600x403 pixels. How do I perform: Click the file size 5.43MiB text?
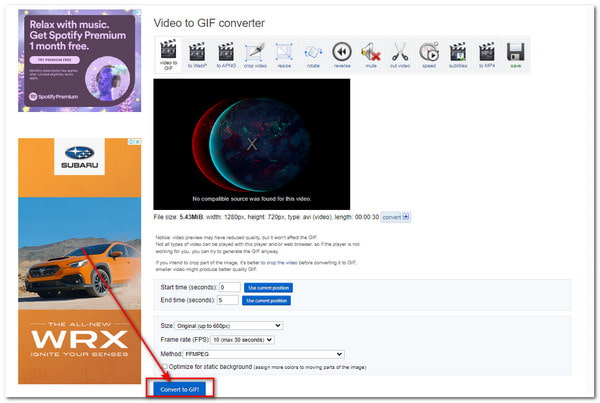191,217
